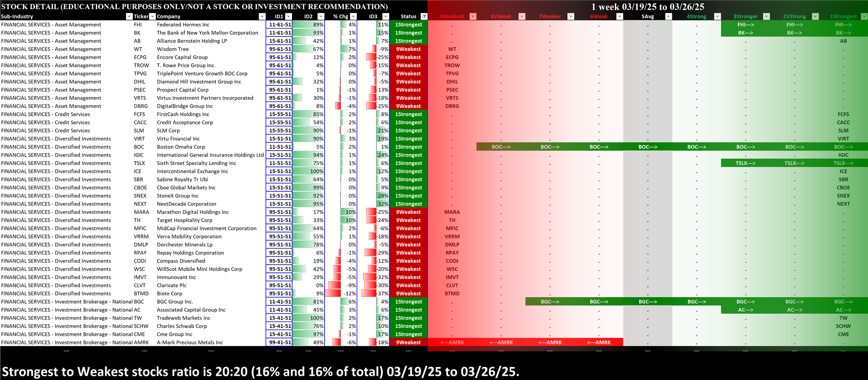Open the ID3 column filter dropdown
Image resolution: width=868 pixels, height=380 pixels.
[x=386, y=16]
